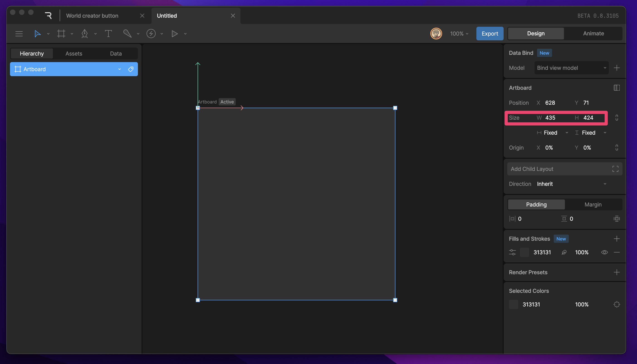
Task: Click the Bones tool icon
Action: point(127,34)
